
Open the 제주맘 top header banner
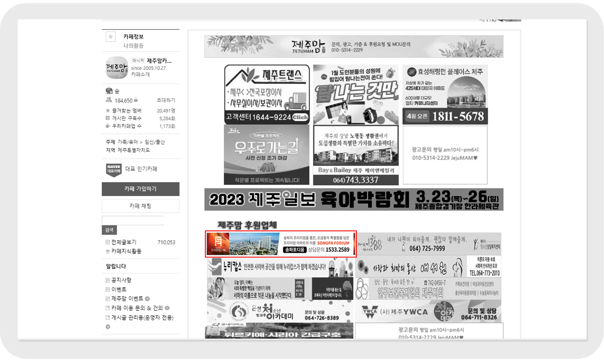[354, 47]
